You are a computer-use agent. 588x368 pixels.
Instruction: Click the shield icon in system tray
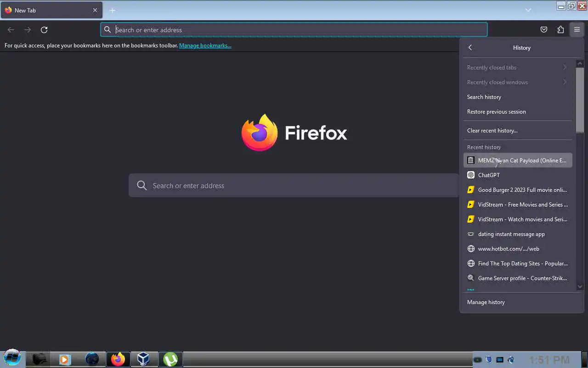[x=489, y=360]
